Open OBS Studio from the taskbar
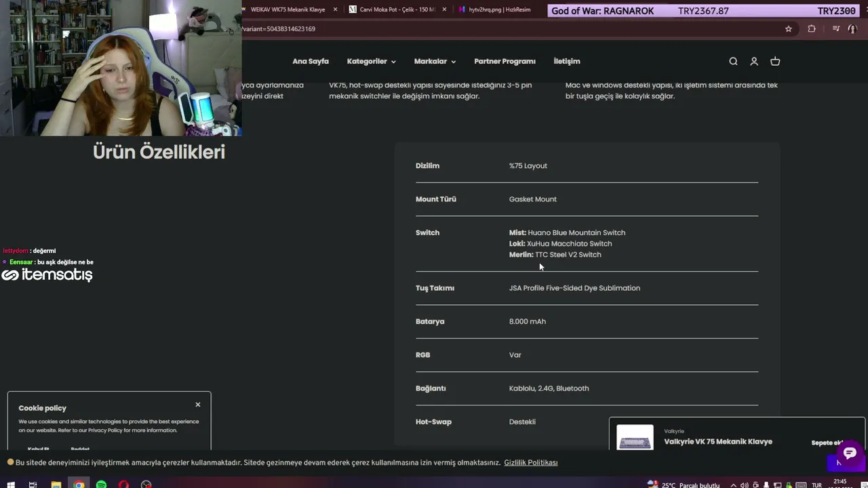 146,484
